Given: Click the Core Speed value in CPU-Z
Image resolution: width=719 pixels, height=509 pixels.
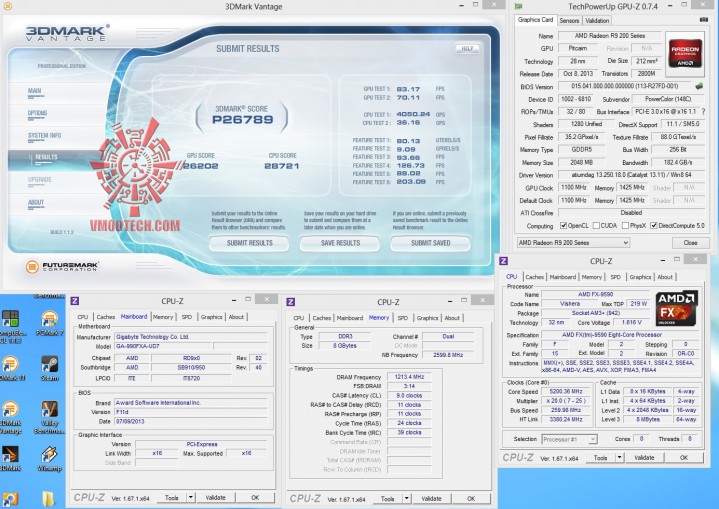Looking at the screenshot, I should [x=565, y=392].
